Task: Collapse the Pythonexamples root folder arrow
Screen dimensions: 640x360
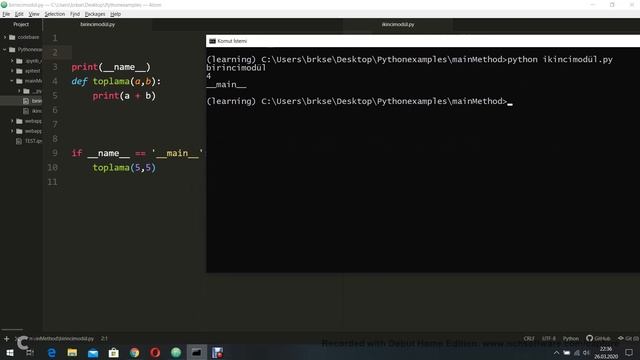Action: tap(5, 49)
